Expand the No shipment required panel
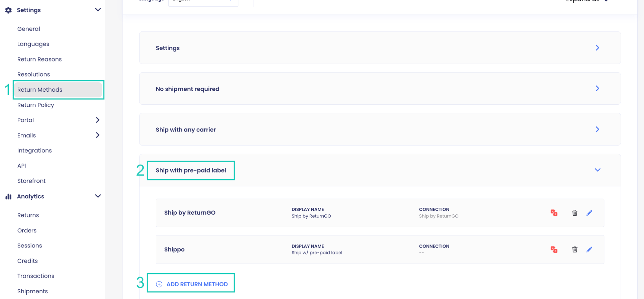644x299 pixels. [x=597, y=89]
